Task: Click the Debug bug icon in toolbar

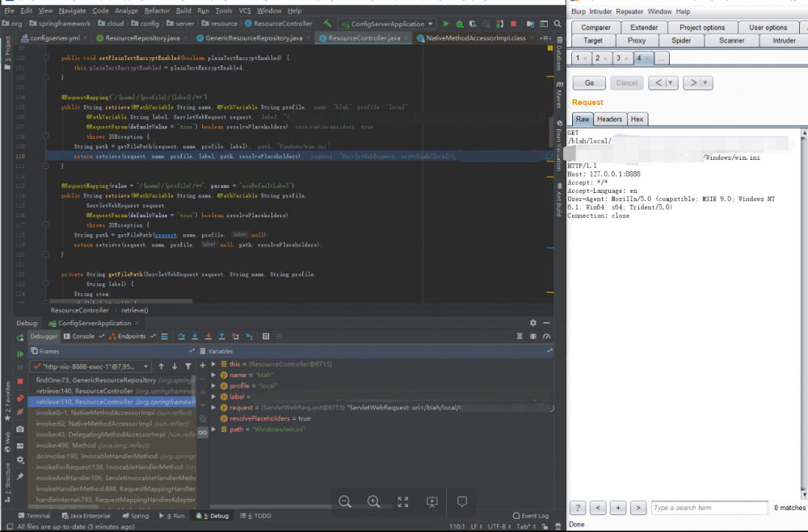Action: tap(460, 24)
